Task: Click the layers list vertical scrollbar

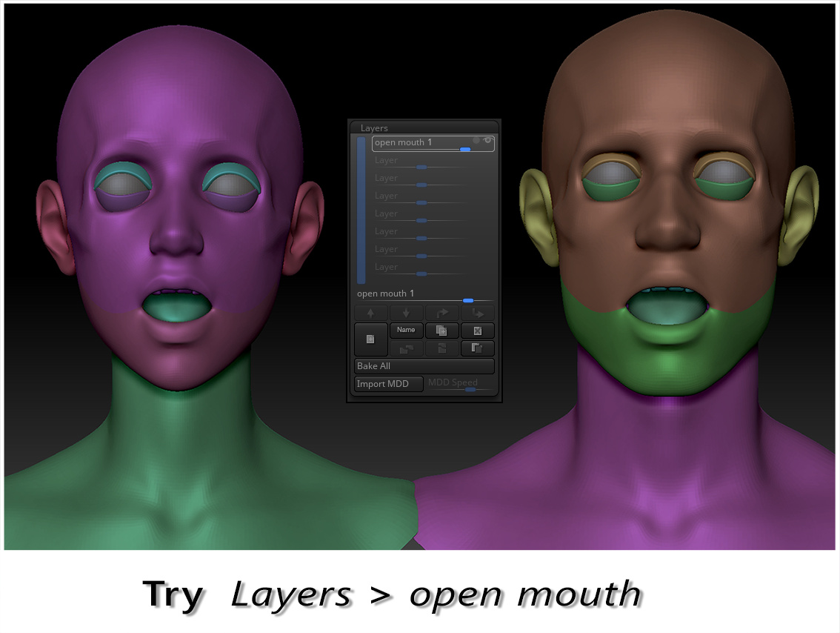Action: pos(361,210)
